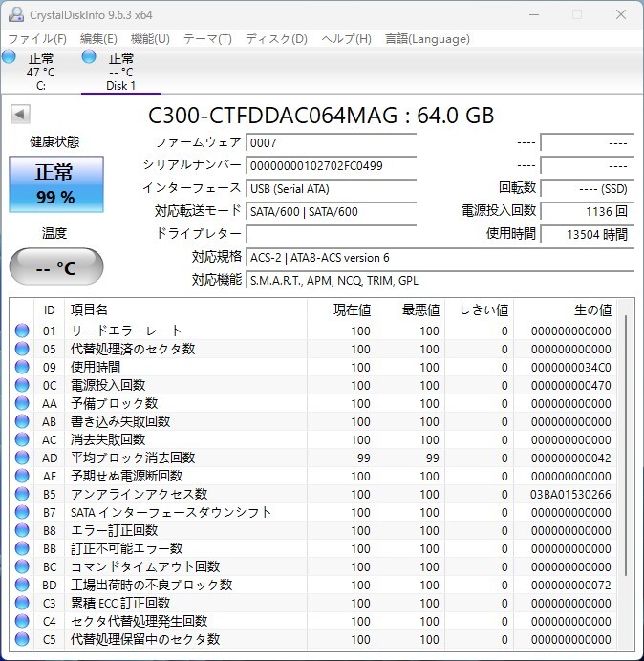Click the temperature -- °C button
This screenshot has height=661, width=644.
coord(55,267)
